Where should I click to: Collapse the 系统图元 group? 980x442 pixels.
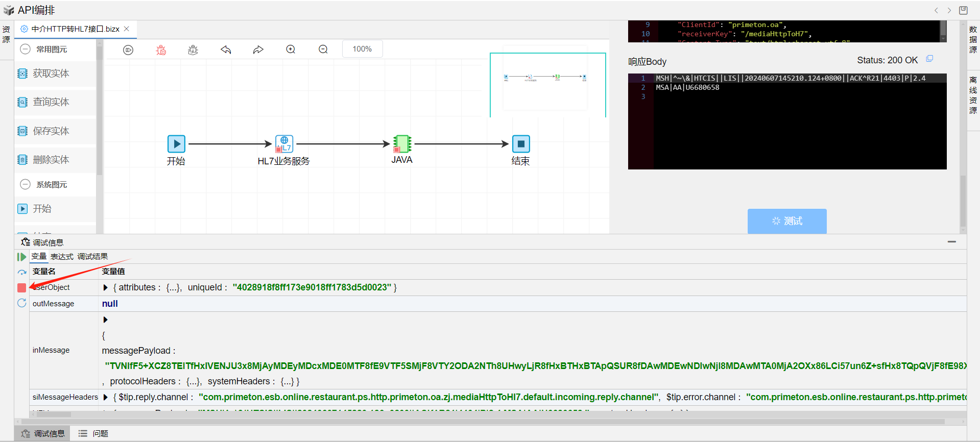pyautogui.click(x=25, y=184)
